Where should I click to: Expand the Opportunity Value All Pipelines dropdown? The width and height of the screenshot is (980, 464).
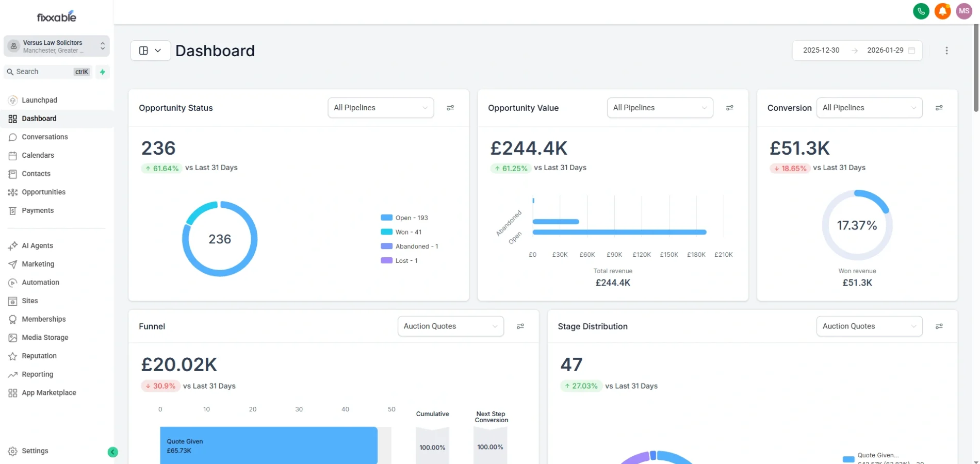tap(660, 108)
